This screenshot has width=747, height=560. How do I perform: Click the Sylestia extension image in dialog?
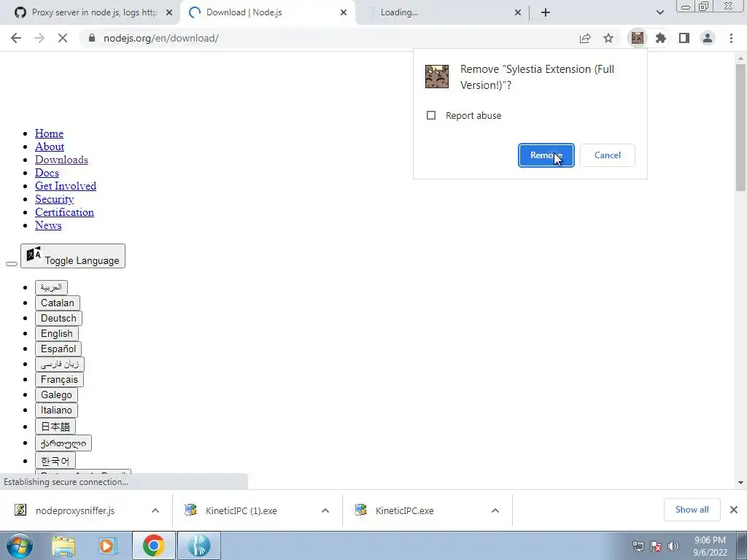coord(437,77)
